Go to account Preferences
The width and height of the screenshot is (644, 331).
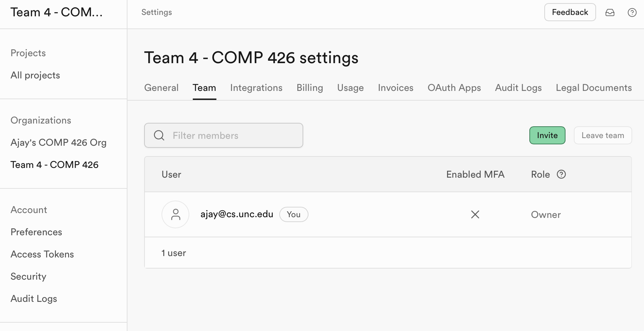coord(36,232)
